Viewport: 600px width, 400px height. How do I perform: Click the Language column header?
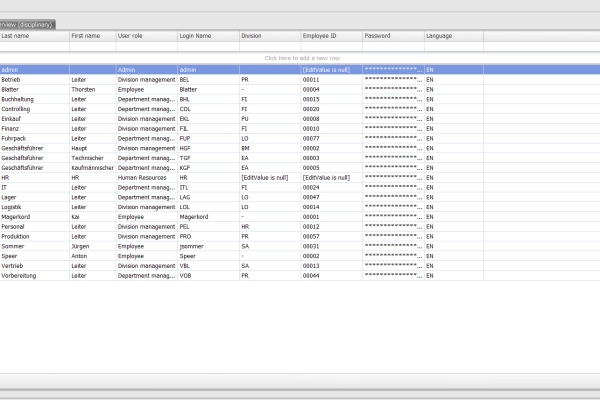tap(454, 36)
